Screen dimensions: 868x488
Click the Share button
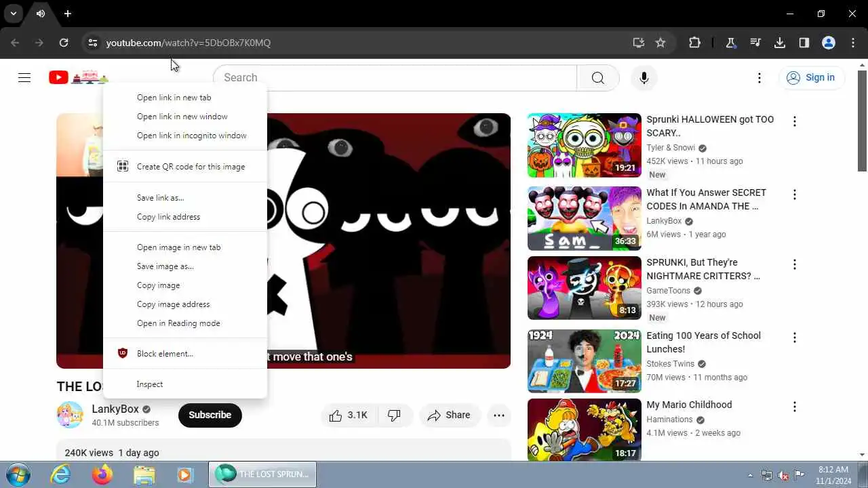click(450, 415)
